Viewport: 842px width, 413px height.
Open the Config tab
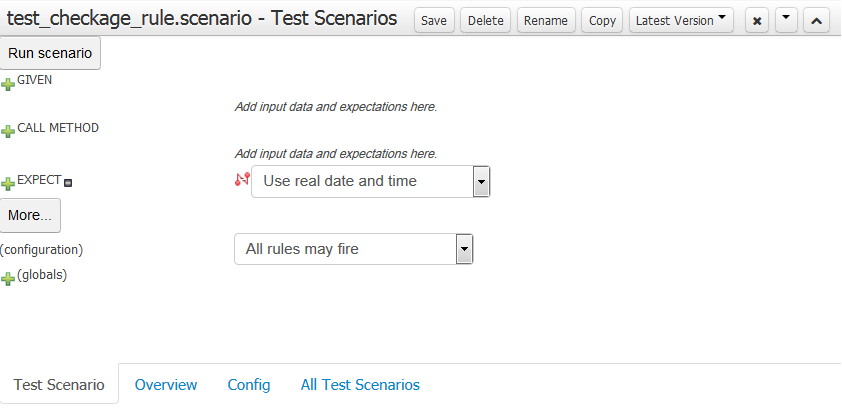click(x=249, y=385)
